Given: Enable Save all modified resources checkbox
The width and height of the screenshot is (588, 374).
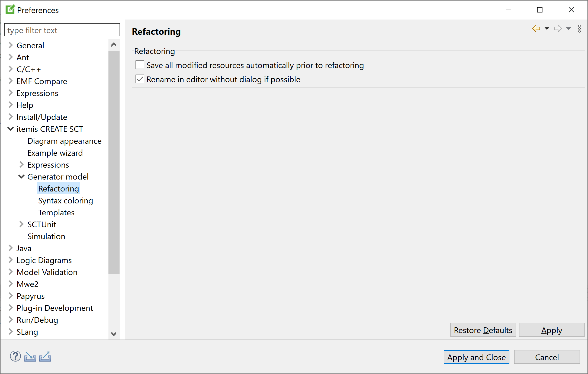Looking at the screenshot, I should click(x=140, y=65).
